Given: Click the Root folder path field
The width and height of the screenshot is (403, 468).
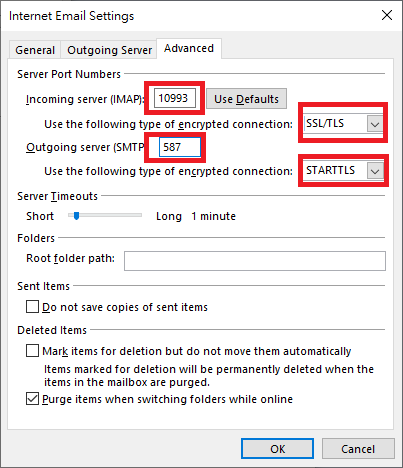Looking at the screenshot, I should click(255, 261).
